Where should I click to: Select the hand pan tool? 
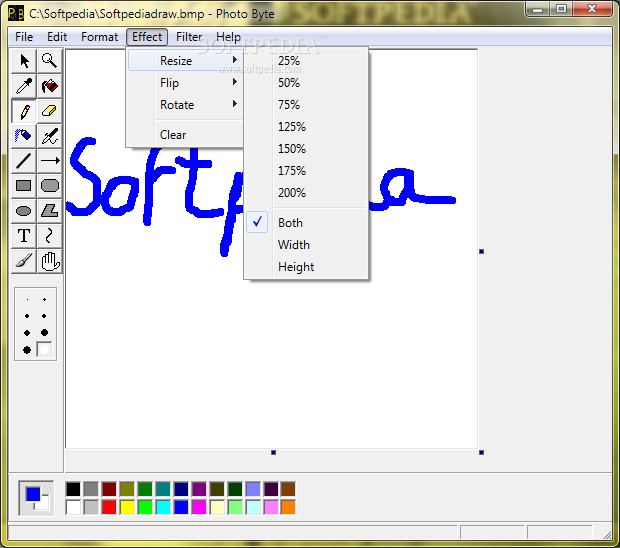pyautogui.click(x=49, y=261)
